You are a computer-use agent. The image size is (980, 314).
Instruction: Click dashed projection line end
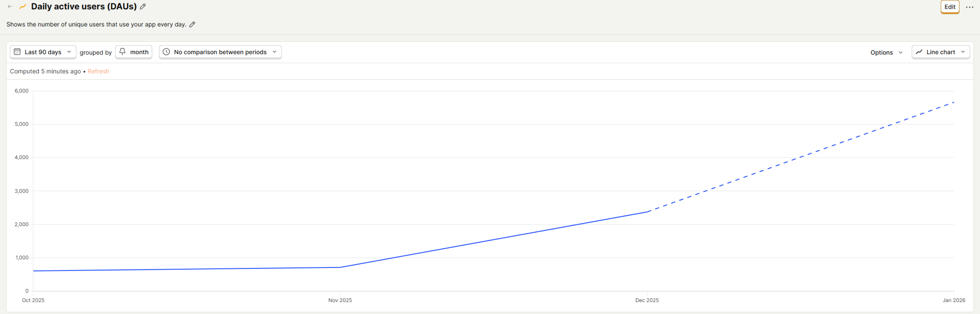click(x=953, y=102)
